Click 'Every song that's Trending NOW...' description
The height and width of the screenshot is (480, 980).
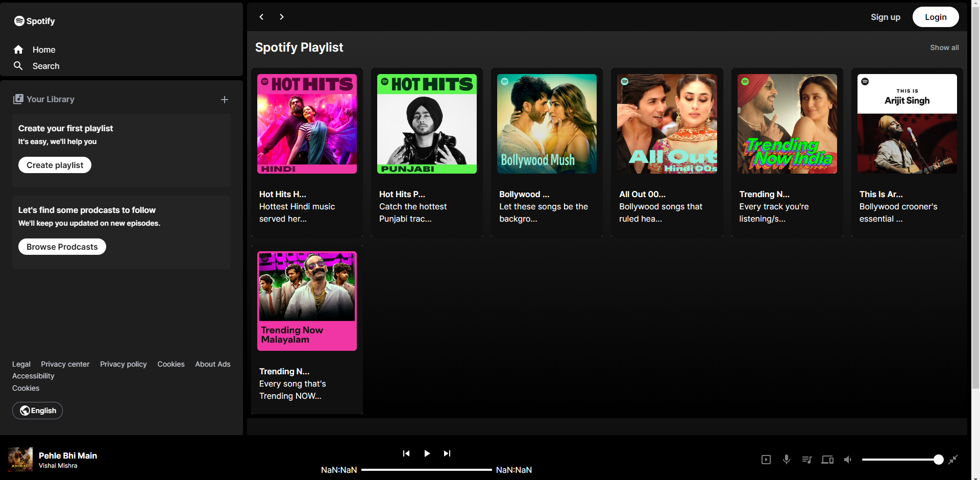[292, 390]
